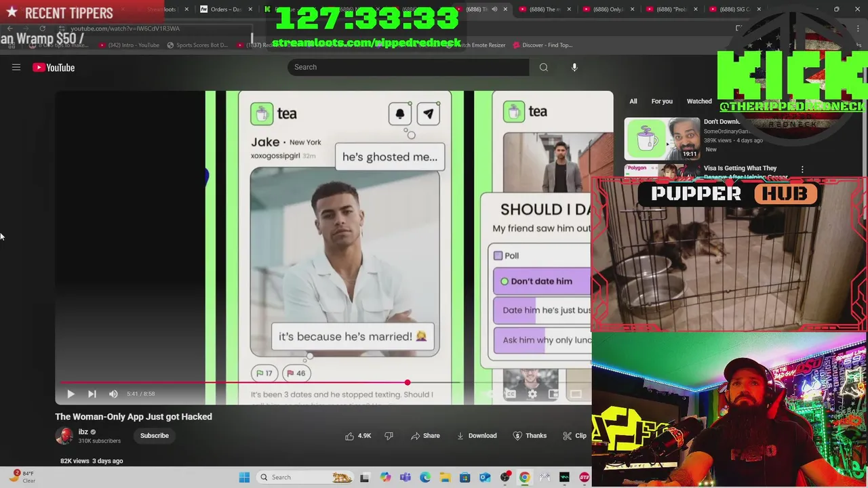The image size is (868, 488).
Task: Open the 84°F weather widget
Action: pyautogui.click(x=23, y=477)
